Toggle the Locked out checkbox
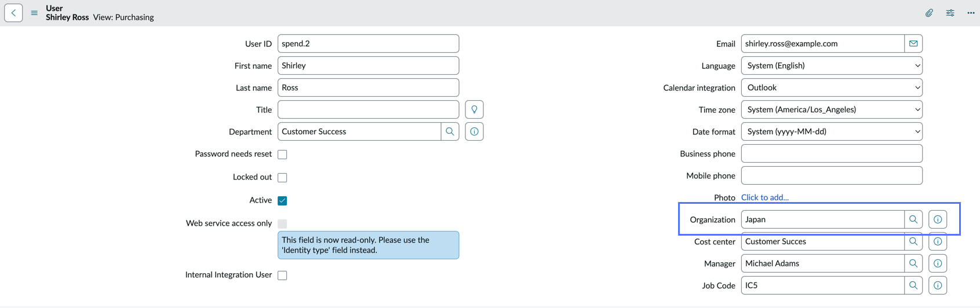Viewport: 980px width, 308px height. (x=282, y=178)
